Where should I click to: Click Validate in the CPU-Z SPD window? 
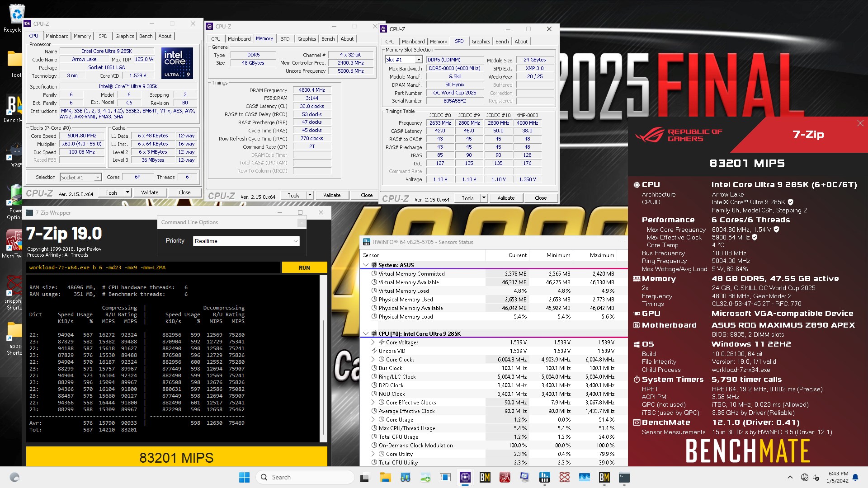coord(506,198)
